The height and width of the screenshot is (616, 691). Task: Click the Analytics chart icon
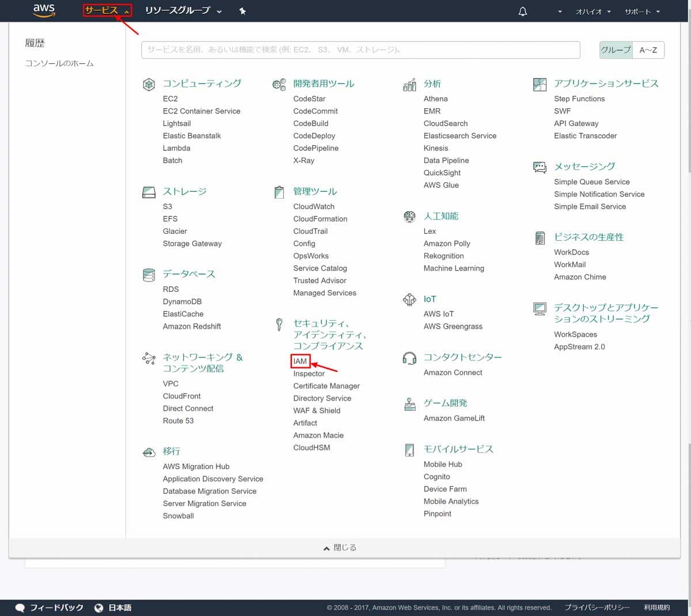click(x=409, y=85)
